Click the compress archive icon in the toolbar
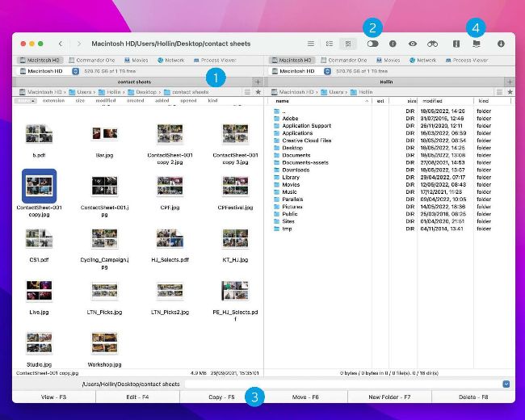Viewport: 525px width, 420px height. [x=457, y=44]
